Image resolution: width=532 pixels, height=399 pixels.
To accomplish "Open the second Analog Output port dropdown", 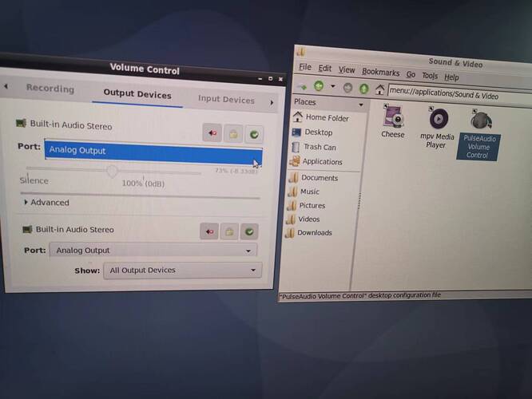I will pyautogui.click(x=153, y=251).
